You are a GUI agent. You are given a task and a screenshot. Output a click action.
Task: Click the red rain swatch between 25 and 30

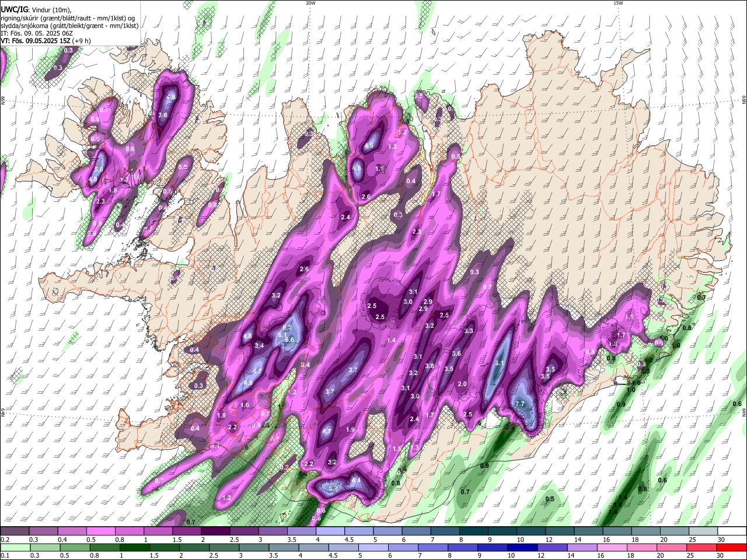[x=703, y=547]
